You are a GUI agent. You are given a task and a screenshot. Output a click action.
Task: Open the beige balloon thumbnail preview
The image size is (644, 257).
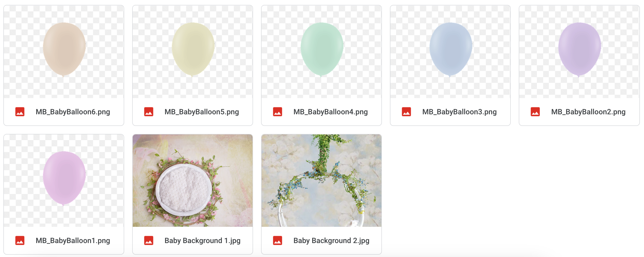[64, 52]
